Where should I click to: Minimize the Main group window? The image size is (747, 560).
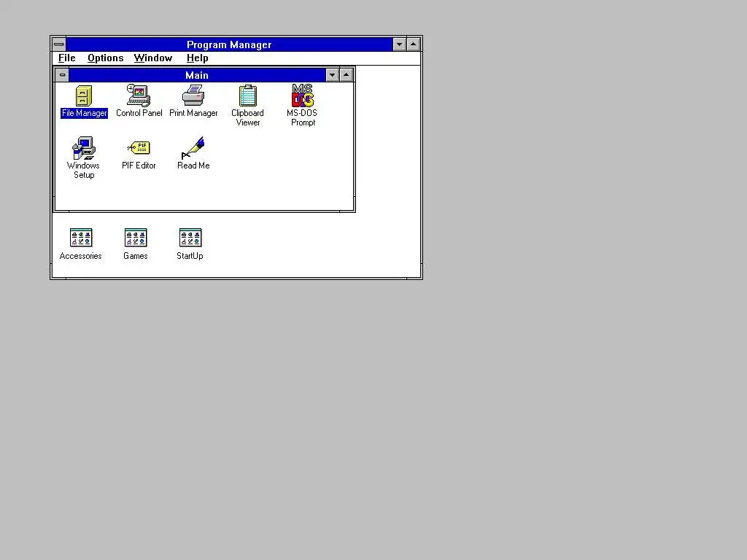point(332,75)
